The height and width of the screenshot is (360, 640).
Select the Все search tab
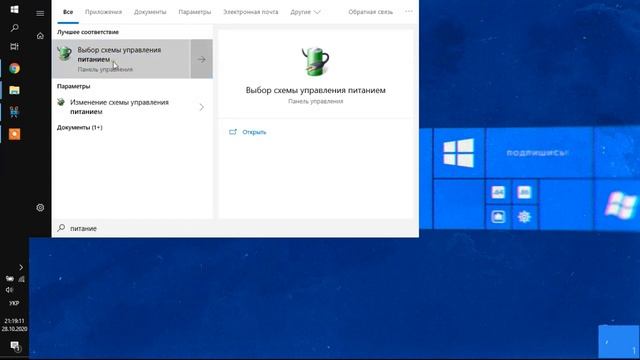coord(68,12)
